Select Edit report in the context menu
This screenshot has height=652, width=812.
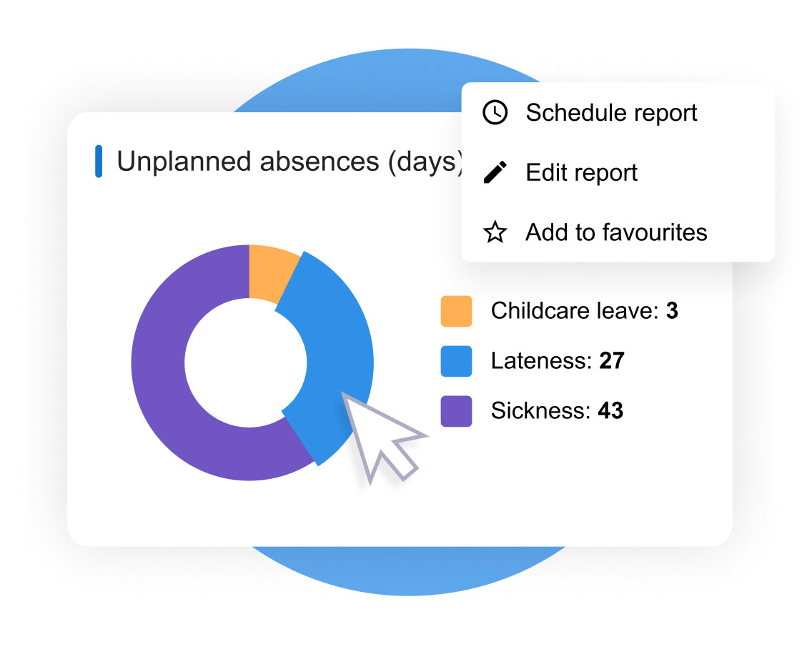580,172
